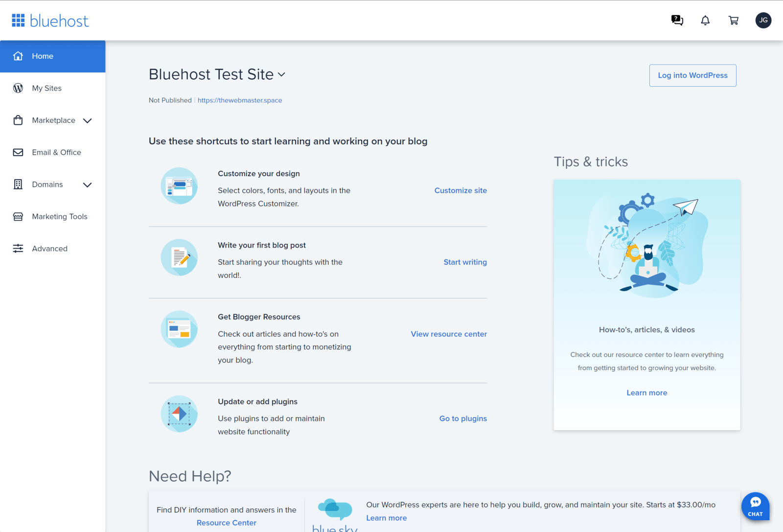Click Learn more in Tips & tricks card
The width and height of the screenshot is (783, 532).
pos(647,393)
